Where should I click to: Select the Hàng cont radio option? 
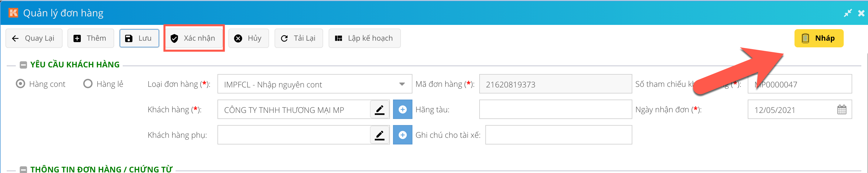(21, 84)
